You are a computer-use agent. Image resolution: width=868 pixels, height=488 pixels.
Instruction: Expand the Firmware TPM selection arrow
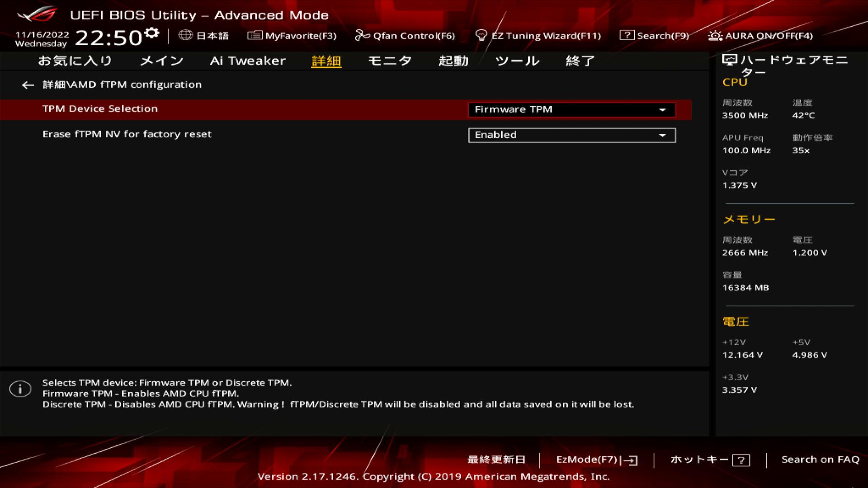click(663, 109)
